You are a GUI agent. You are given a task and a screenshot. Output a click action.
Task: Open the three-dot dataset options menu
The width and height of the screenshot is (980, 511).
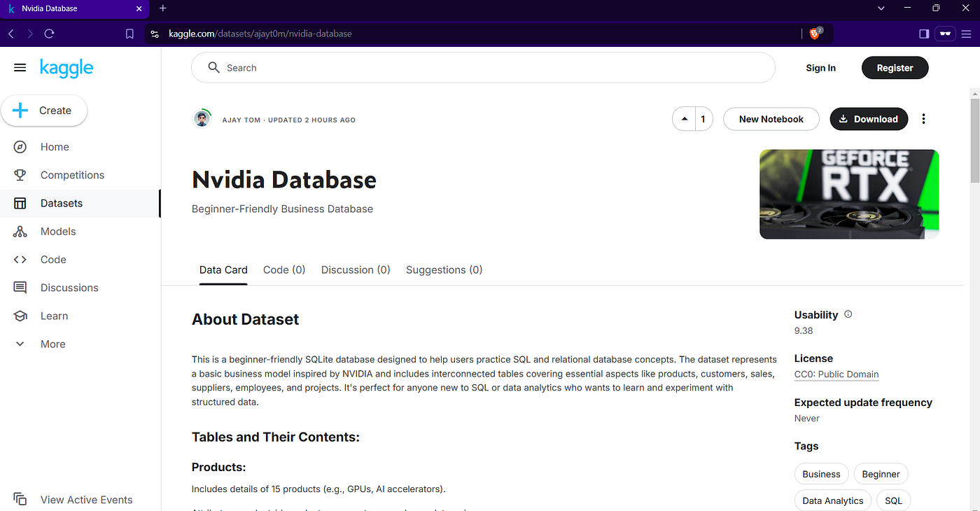tap(923, 119)
